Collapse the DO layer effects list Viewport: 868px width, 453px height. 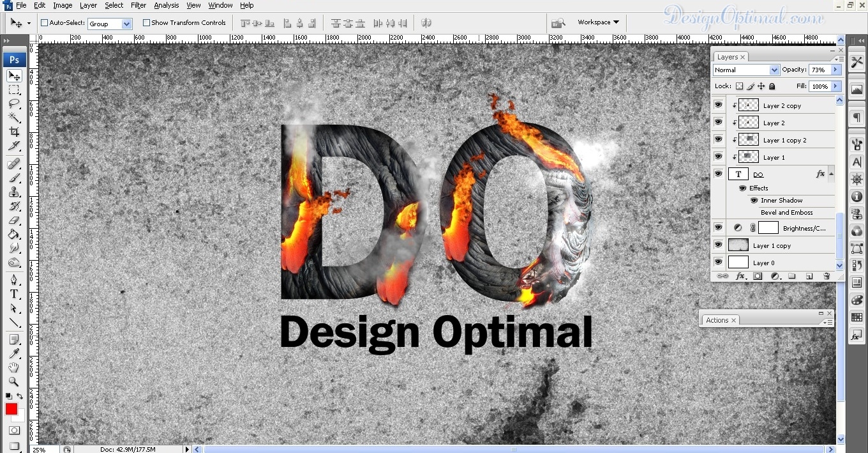(x=831, y=174)
